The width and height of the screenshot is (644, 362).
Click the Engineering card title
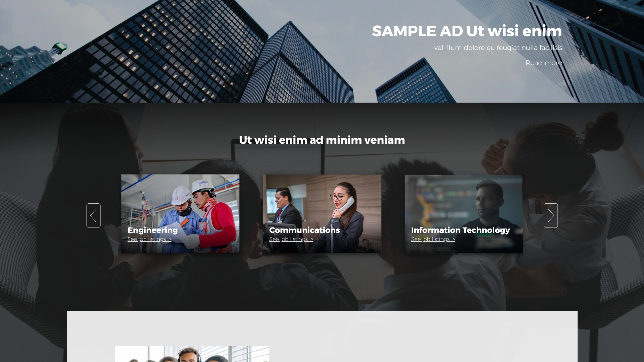coord(153,230)
